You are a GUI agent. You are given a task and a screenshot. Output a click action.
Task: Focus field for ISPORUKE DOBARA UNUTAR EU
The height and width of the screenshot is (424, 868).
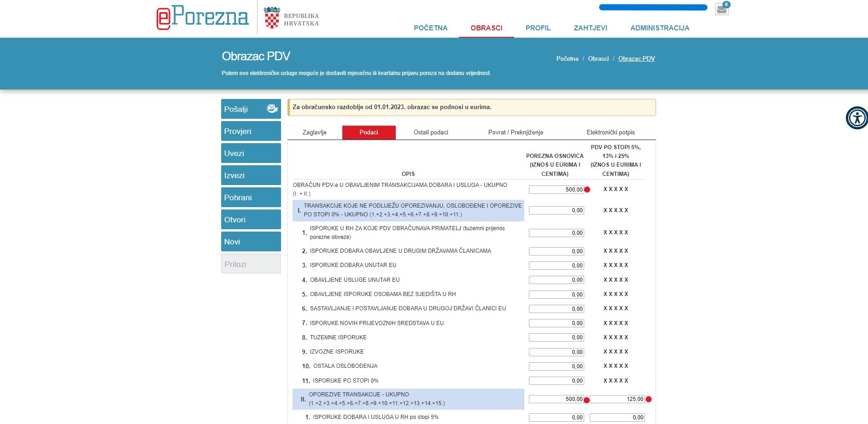(556, 266)
